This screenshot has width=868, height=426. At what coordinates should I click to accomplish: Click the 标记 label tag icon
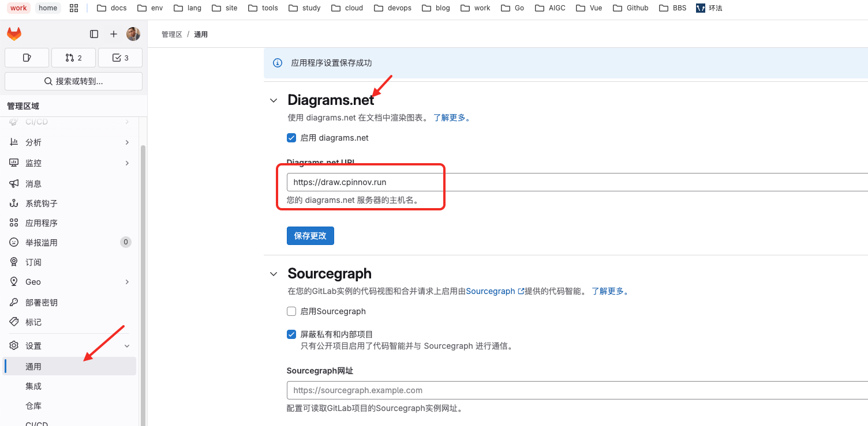(14, 322)
